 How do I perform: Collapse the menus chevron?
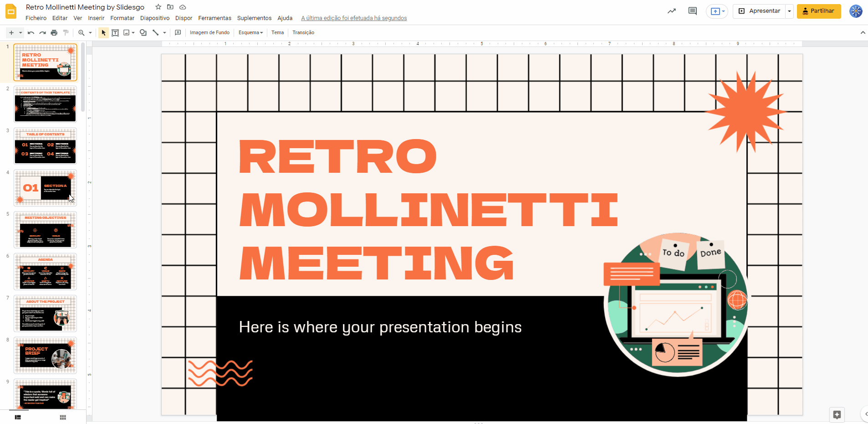863,32
